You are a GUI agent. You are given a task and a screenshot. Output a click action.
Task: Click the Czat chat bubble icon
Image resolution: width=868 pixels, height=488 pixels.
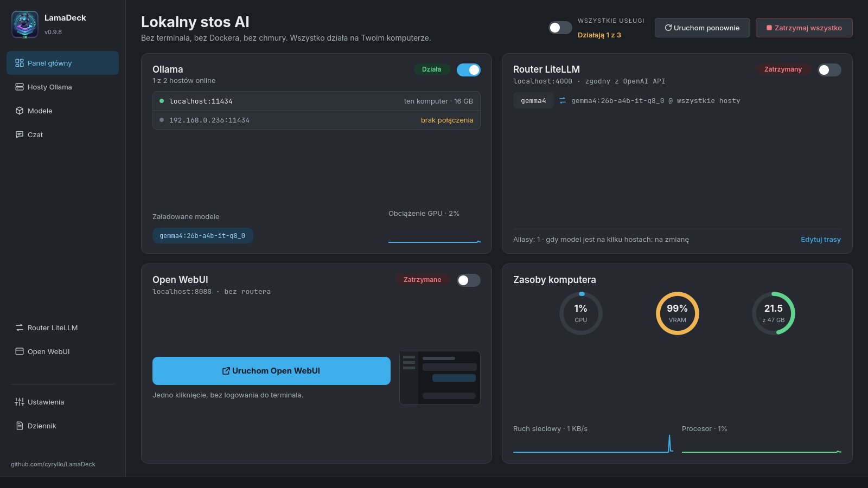pyautogui.click(x=20, y=134)
